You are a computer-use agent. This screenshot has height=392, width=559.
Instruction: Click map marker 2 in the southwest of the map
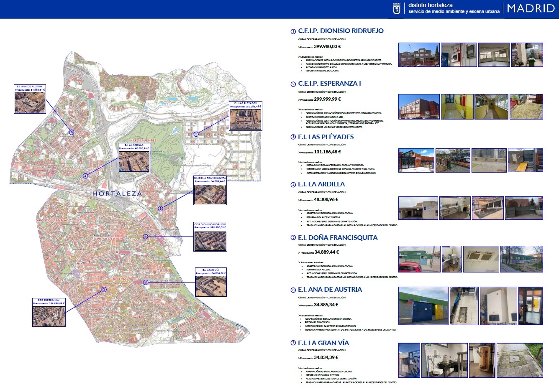coord(104,289)
